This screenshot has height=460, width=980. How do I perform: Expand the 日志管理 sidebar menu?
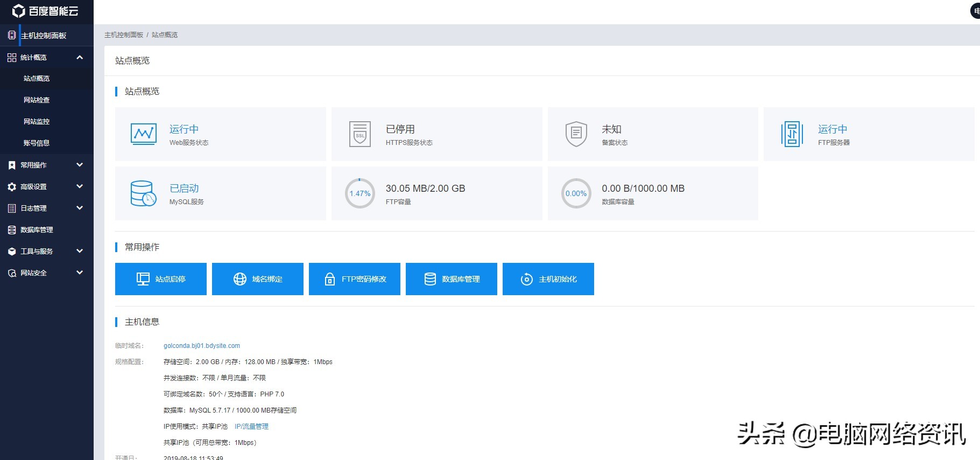(80, 208)
